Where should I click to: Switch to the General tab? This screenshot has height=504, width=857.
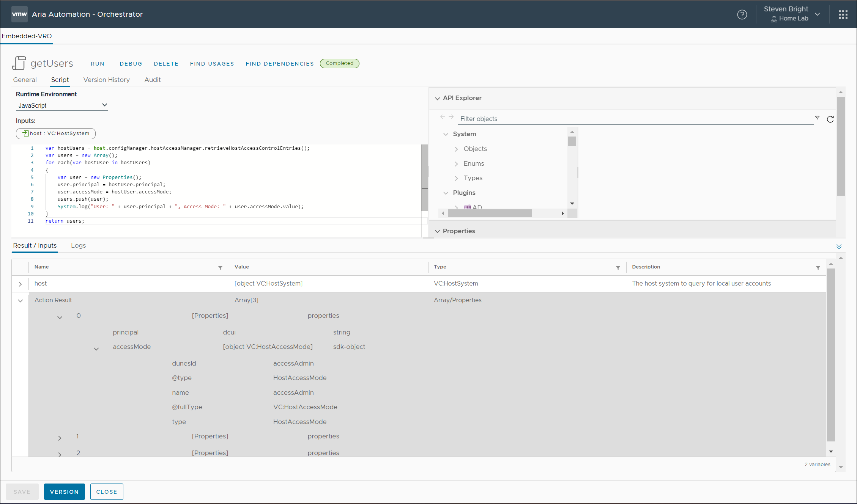(x=25, y=80)
